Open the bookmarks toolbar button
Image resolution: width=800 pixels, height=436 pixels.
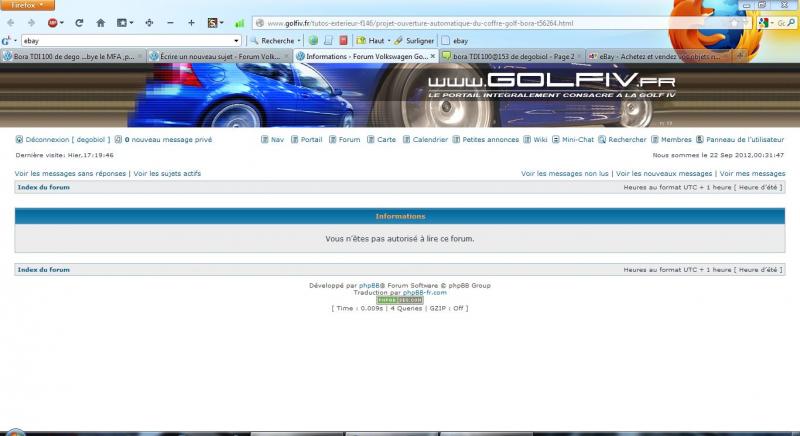tap(122, 23)
